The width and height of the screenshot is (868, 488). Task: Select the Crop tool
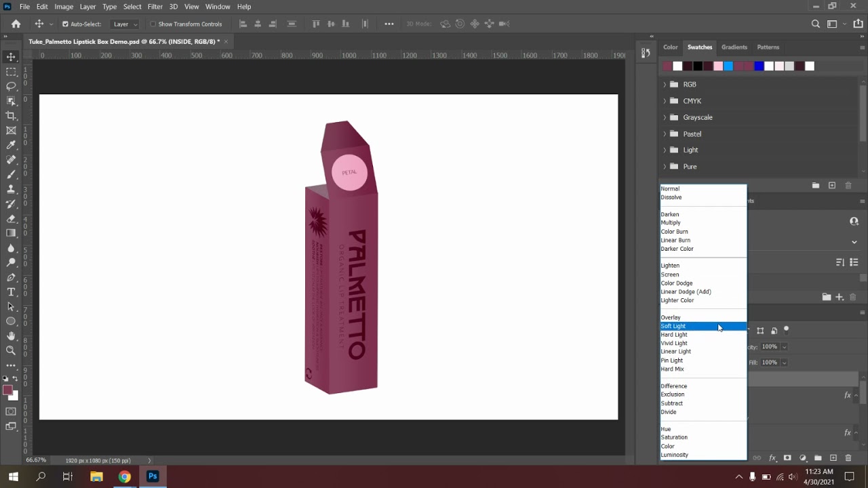[x=11, y=116]
